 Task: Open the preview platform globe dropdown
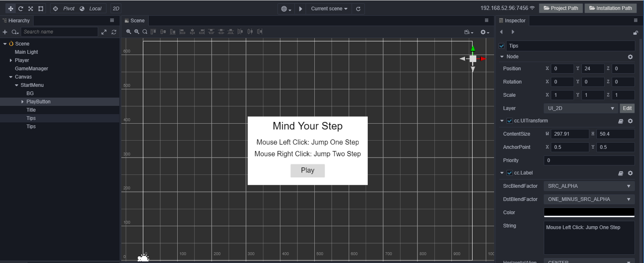click(286, 9)
